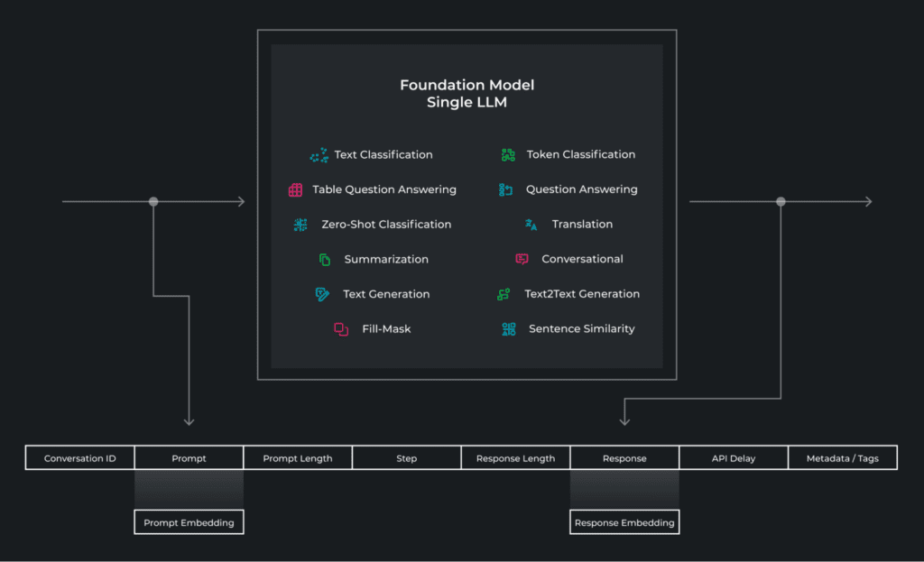Select the Conversation ID field box
Viewport: 924px width, 562px height.
point(80,457)
